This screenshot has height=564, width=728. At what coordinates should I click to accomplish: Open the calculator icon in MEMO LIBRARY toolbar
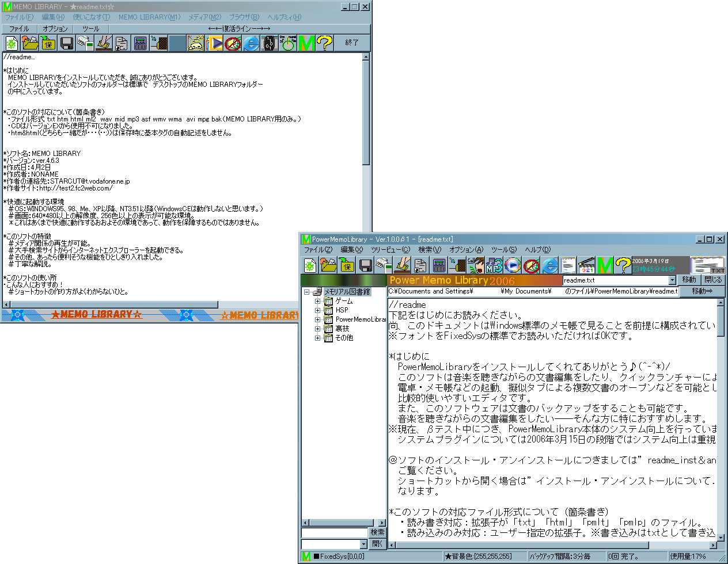click(x=140, y=43)
